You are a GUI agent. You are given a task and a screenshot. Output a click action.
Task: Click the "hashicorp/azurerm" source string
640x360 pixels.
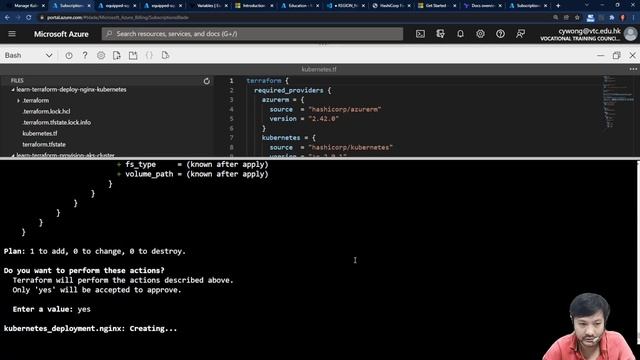(345, 109)
